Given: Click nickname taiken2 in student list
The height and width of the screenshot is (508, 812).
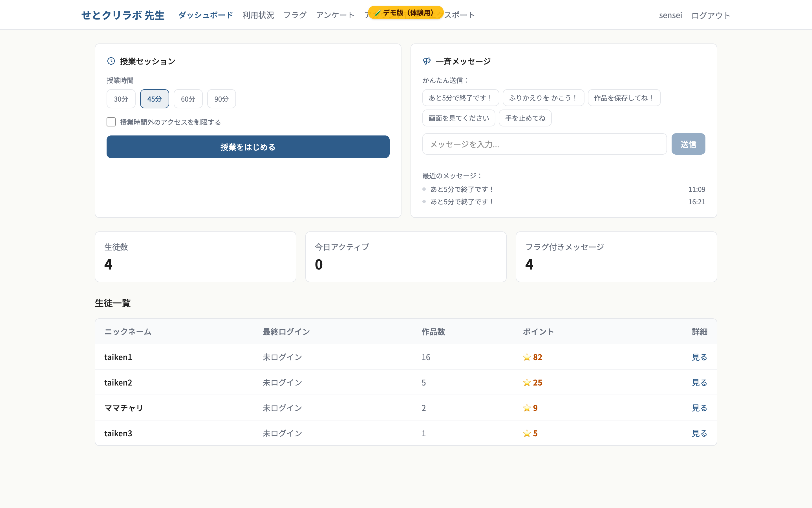Looking at the screenshot, I should tap(118, 383).
